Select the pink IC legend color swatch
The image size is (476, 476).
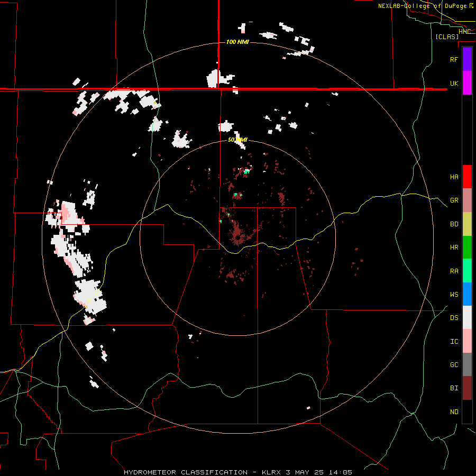pyautogui.click(x=467, y=341)
